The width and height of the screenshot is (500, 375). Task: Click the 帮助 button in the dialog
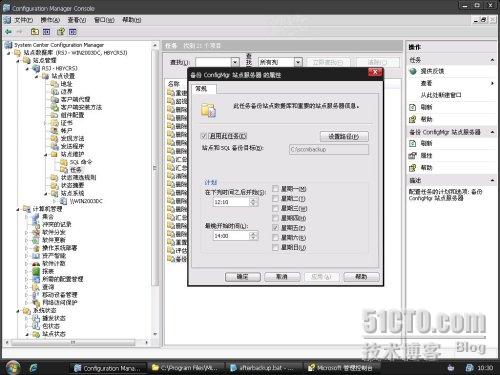pyautogui.click(x=361, y=277)
